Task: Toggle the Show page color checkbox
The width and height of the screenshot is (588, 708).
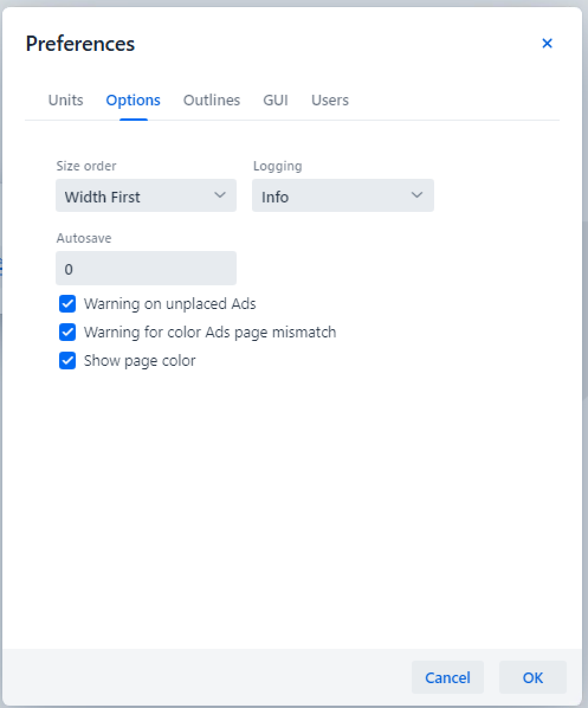Action: [x=67, y=361]
